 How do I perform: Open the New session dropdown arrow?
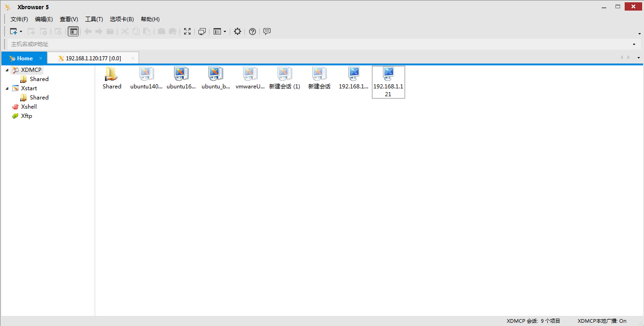[x=21, y=32]
